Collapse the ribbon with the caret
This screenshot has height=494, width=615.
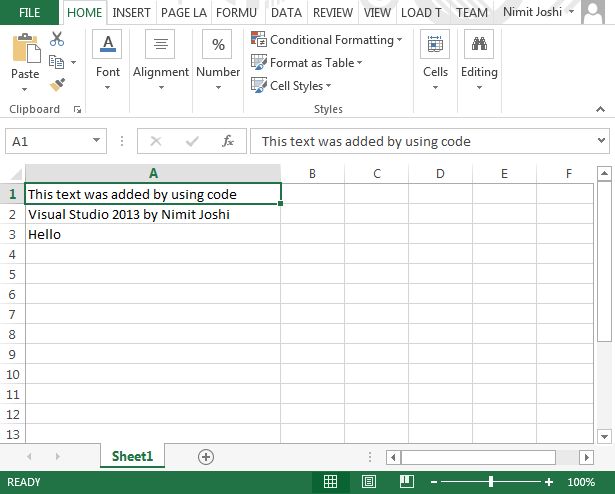pyautogui.click(x=600, y=109)
